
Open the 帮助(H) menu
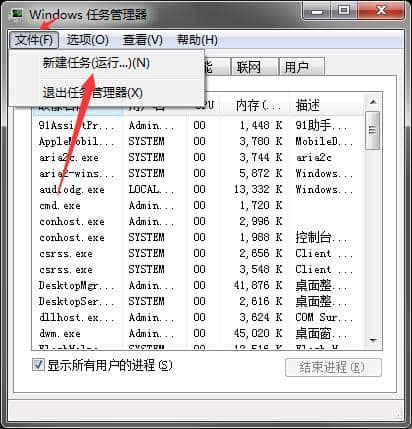197,40
